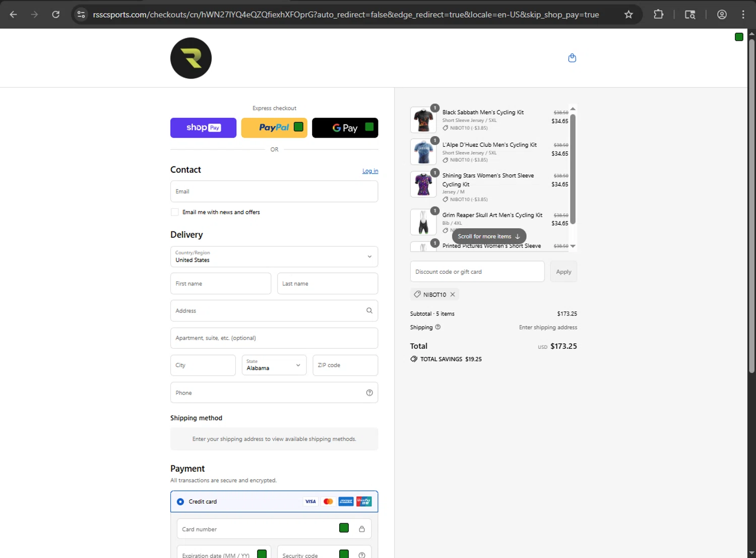Click the phone field help icon
Screen dimensions: 756x558
(x=369, y=393)
